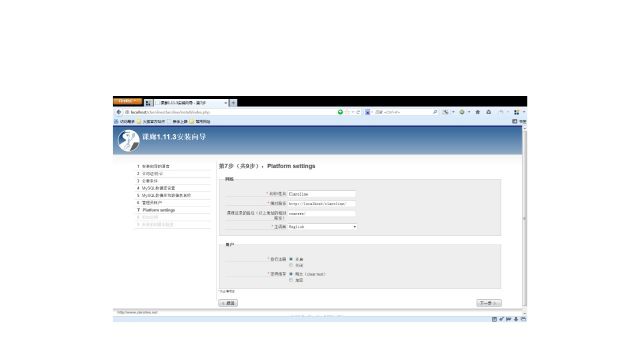The image size is (640, 360).
Task: Open the orange Firefox menu button
Action: [x=128, y=101]
